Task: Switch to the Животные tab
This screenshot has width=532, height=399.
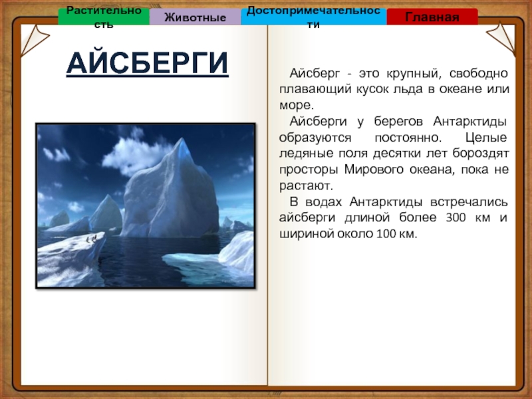Action: tap(195, 17)
